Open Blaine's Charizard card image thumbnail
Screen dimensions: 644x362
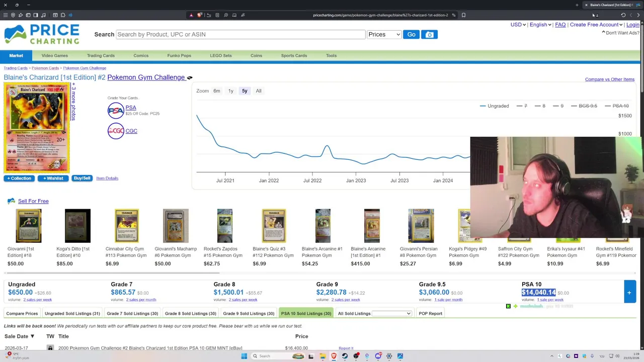point(37,128)
